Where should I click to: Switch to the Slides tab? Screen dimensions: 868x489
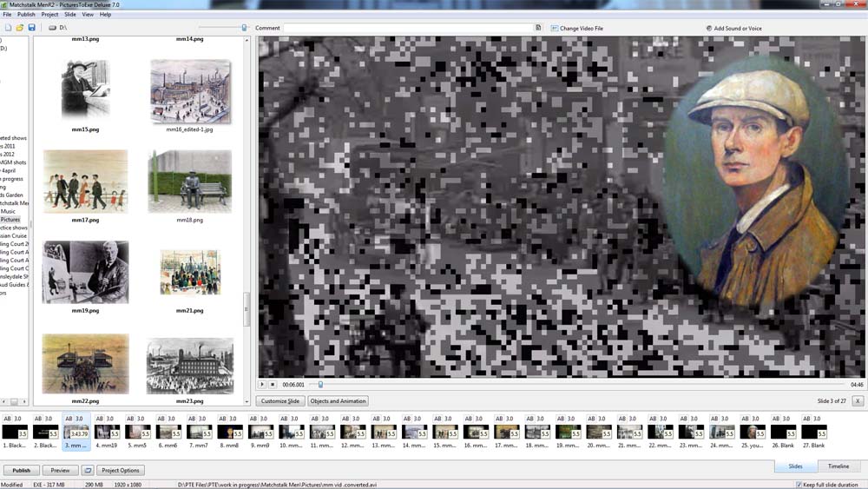(x=795, y=466)
